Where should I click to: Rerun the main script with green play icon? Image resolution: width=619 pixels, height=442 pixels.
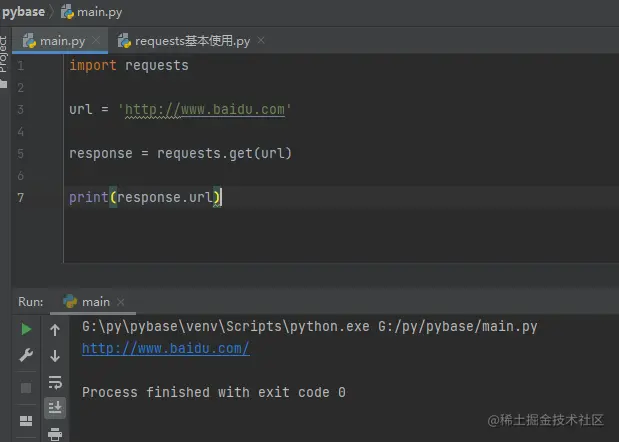pyautogui.click(x=26, y=329)
